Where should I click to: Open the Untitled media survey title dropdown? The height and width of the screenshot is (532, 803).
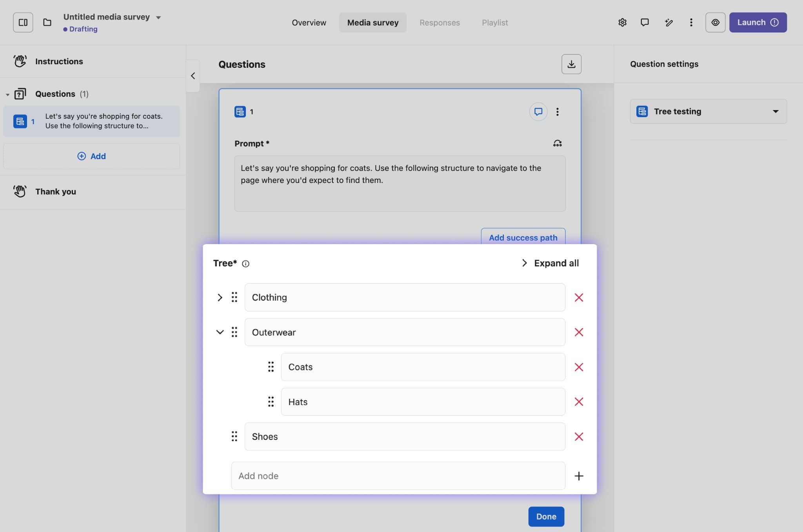(158, 17)
